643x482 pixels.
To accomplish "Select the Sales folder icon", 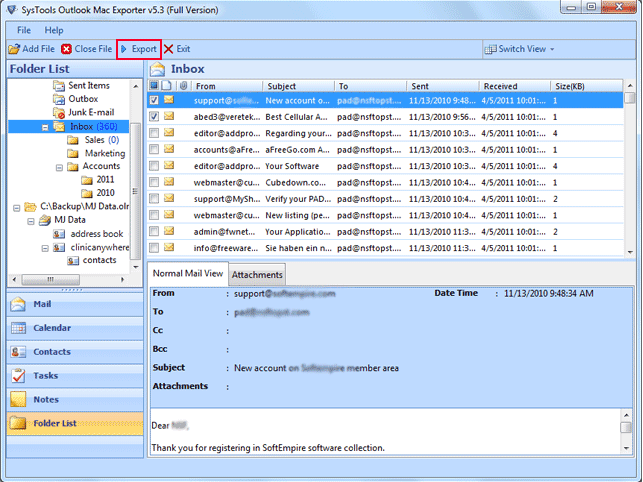I will [73, 140].
